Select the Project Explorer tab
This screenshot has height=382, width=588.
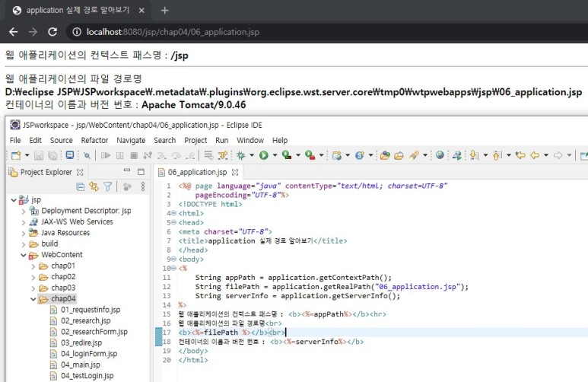(x=46, y=172)
